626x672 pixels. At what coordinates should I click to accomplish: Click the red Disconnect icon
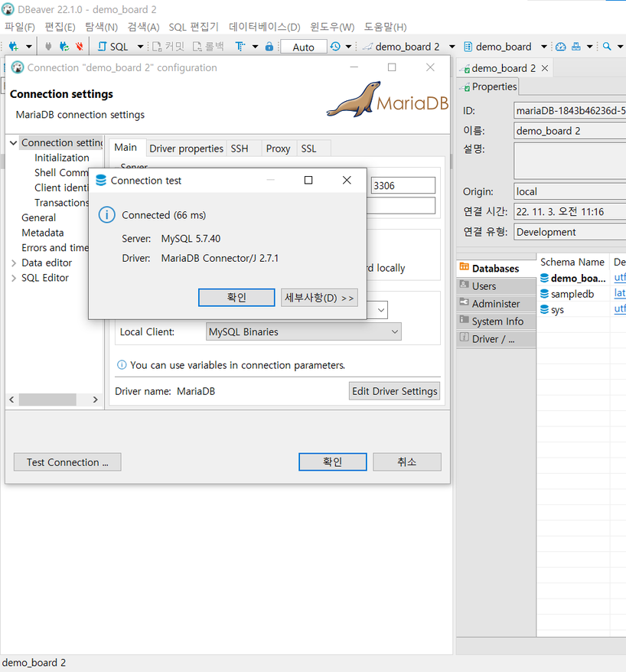[x=80, y=46]
